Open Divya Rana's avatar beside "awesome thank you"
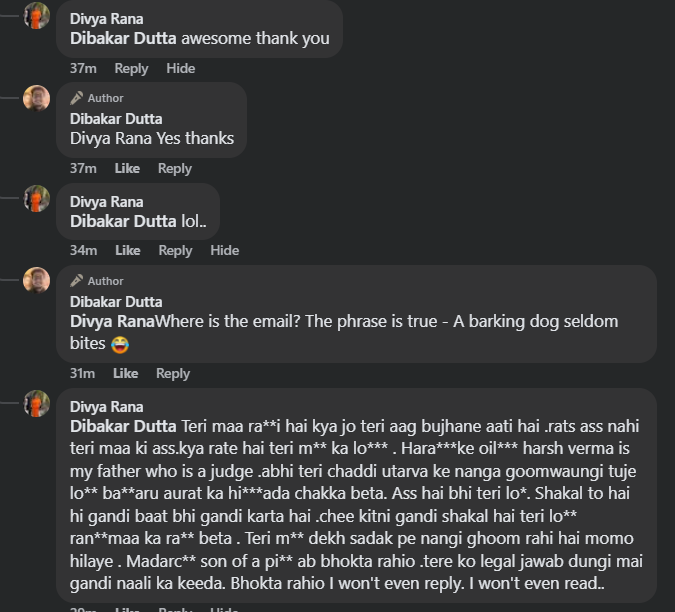This screenshot has height=612, width=675. 37,16
